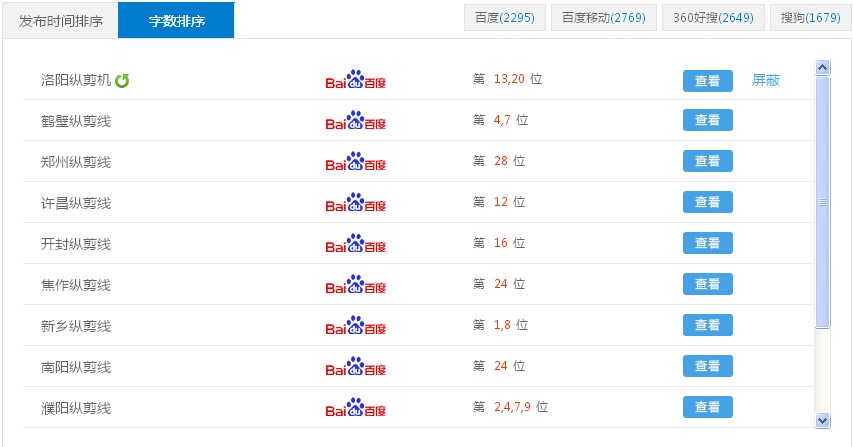Screen dimensions: 853x447
Task: Click ranking value 4,7
Action: pyautogui.click(x=502, y=120)
